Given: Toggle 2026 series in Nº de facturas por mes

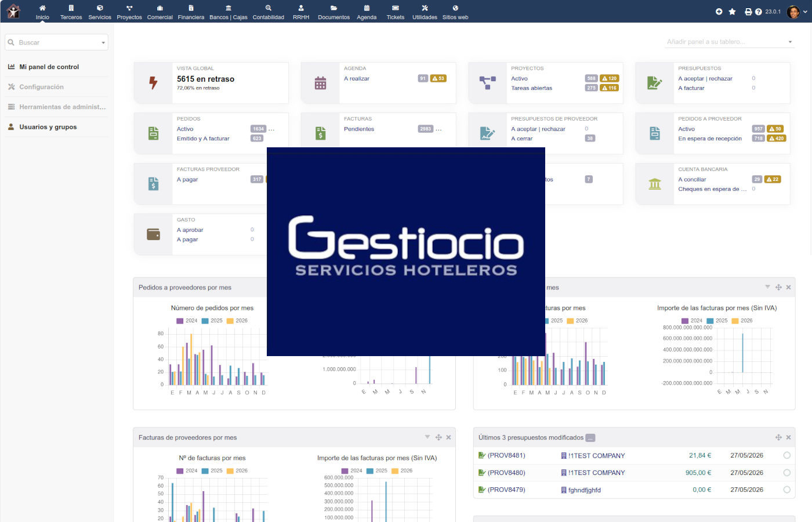Looking at the screenshot, I should click(237, 471).
